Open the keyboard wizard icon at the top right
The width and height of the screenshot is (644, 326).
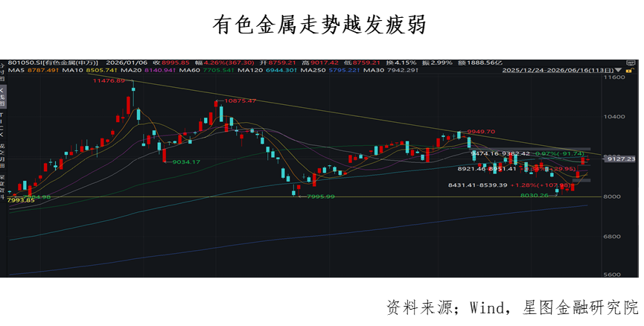coord(631,63)
